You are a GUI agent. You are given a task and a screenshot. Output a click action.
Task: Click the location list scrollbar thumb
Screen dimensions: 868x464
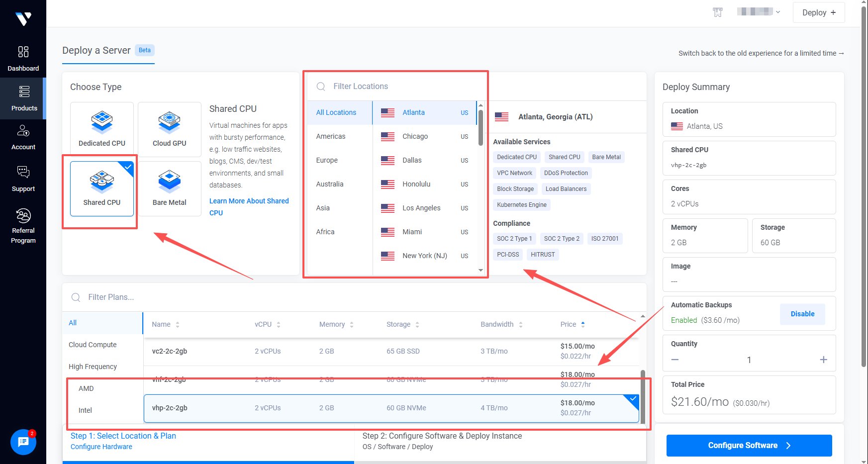click(481, 127)
